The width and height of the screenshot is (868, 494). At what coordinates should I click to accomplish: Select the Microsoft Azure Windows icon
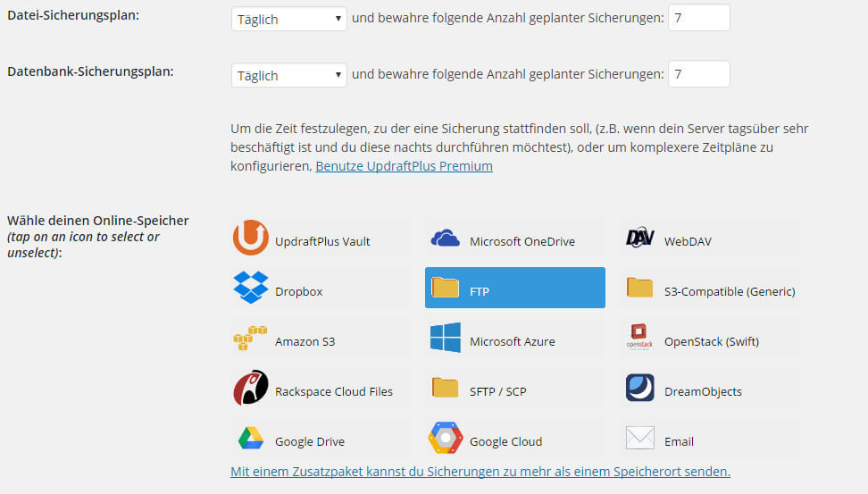coord(445,338)
